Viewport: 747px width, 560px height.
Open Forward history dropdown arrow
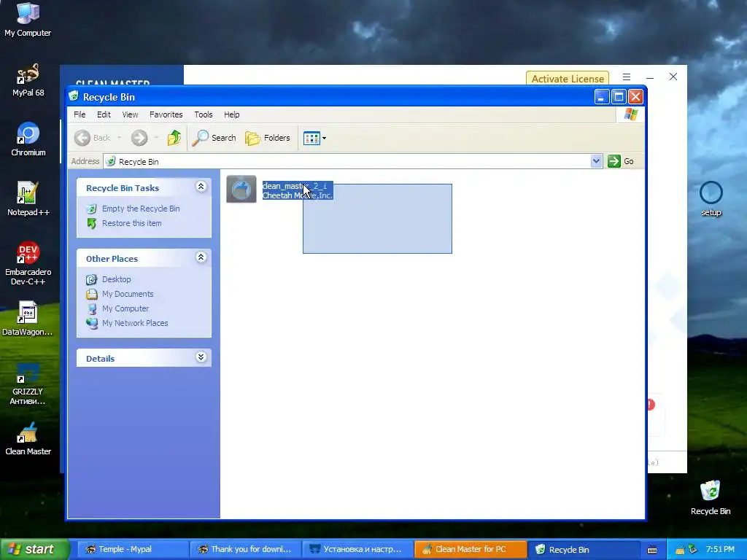tap(156, 138)
